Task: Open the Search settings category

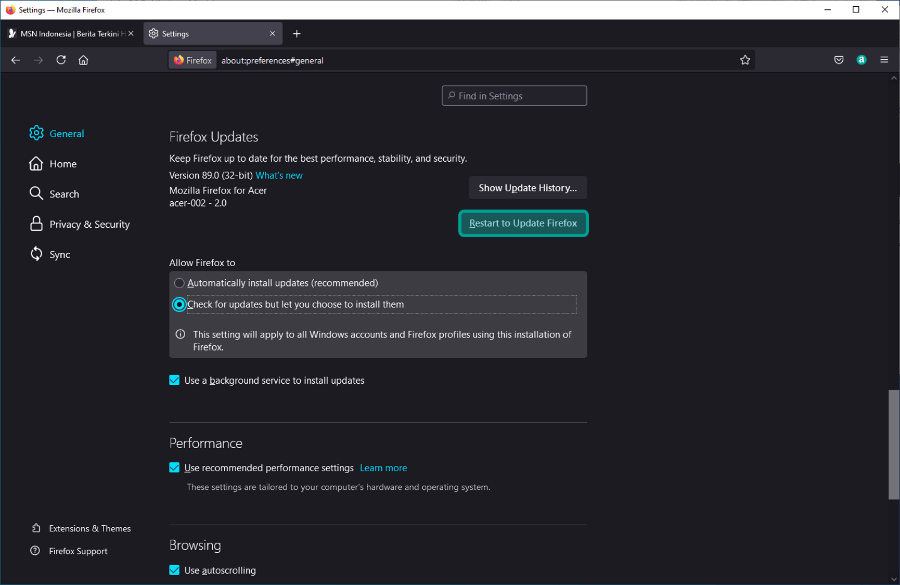Action: pos(55,194)
